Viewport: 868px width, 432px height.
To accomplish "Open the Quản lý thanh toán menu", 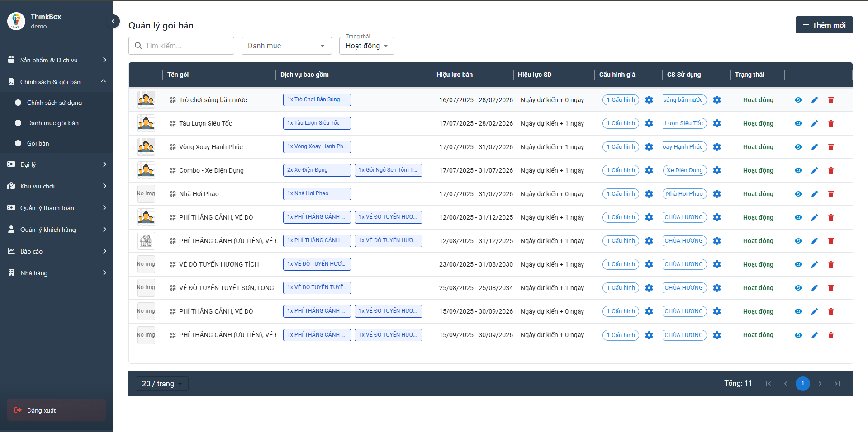I will [57, 208].
